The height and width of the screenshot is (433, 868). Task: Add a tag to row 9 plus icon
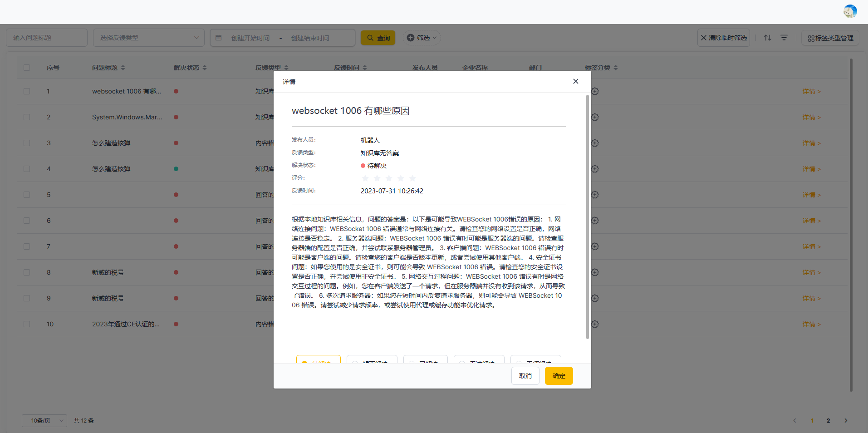pyautogui.click(x=595, y=298)
